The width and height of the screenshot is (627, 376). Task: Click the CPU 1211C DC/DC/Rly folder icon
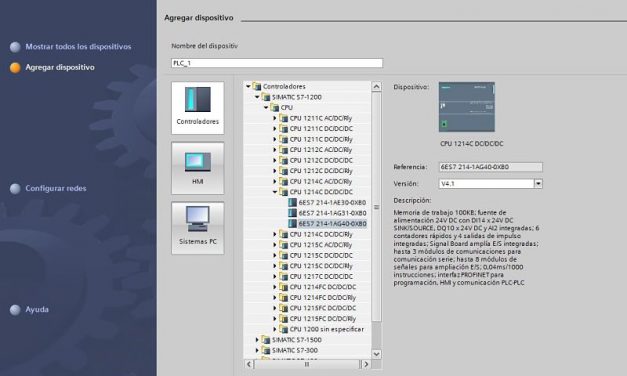[284, 139]
